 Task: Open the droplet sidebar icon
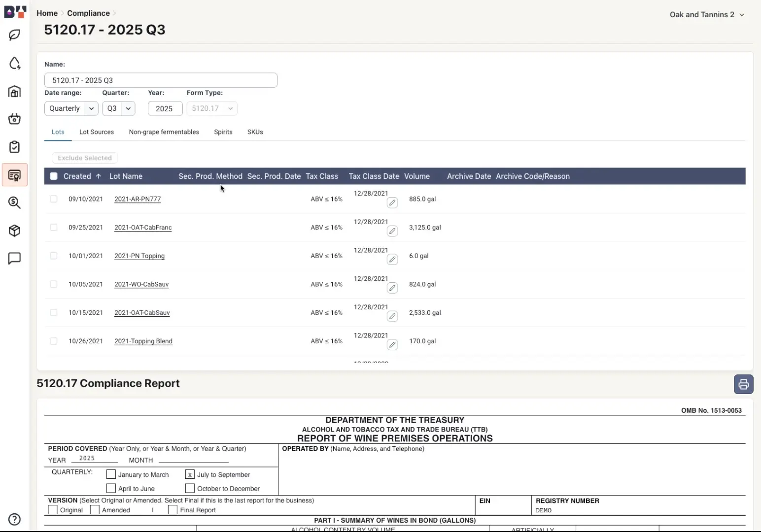click(x=15, y=63)
